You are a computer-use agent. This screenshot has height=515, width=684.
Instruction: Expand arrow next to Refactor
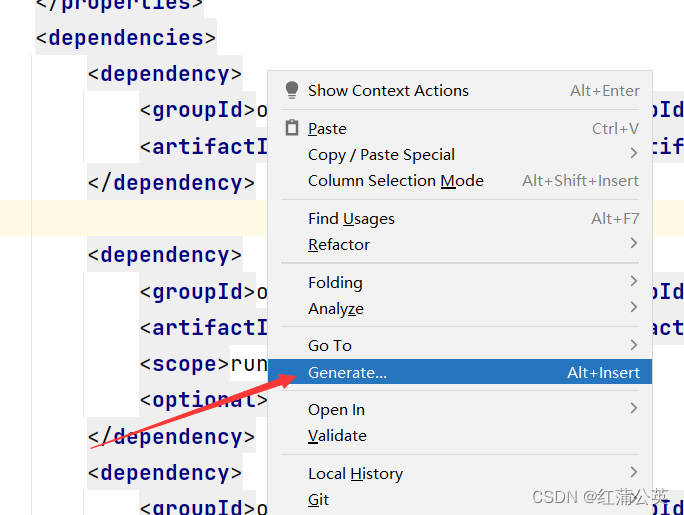point(634,243)
